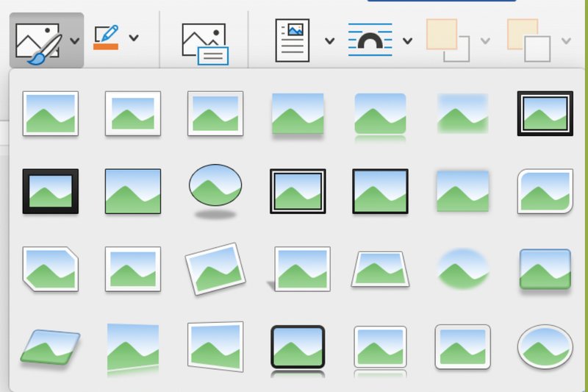Click the Bring Forward icon
The height and width of the screenshot is (392, 588).
point(448,40)
